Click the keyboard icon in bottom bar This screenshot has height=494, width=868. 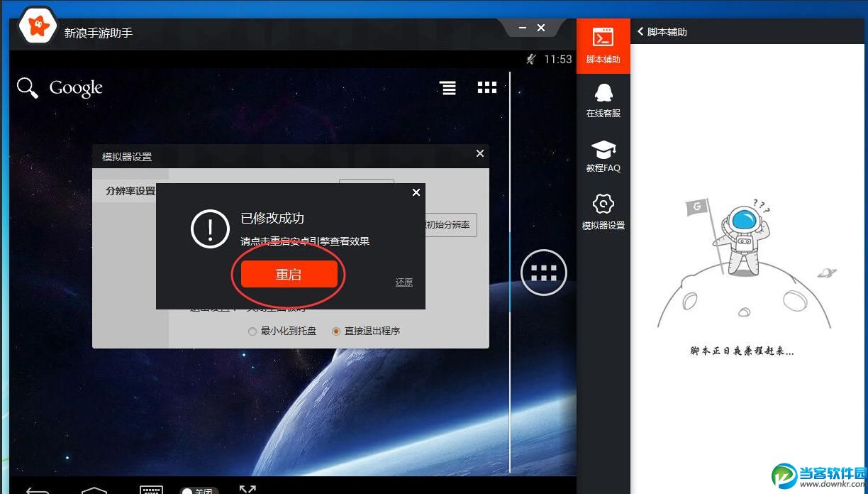pyautogui.click(x=151, y=490)
